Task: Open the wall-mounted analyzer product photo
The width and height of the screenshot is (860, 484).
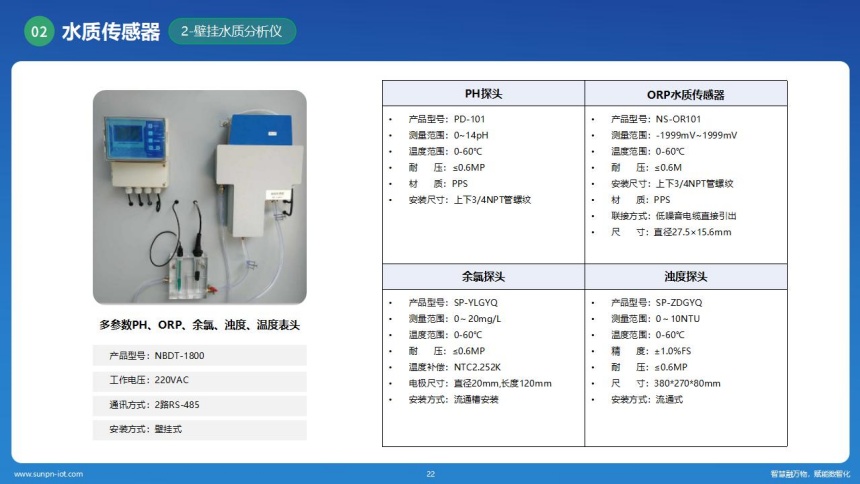Action: tap(200, 197)
